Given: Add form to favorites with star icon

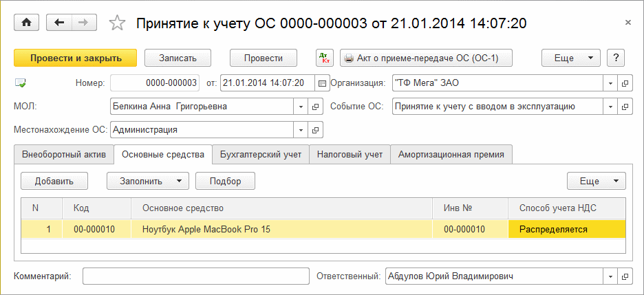Looking at the screenshot, I should pos(118,23).
